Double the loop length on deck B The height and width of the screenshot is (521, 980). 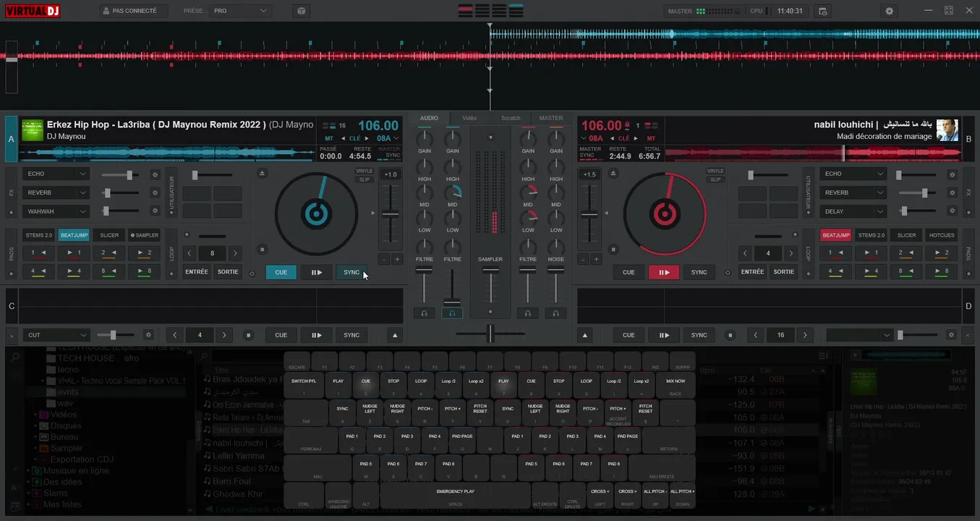click(x=791, y=253)
